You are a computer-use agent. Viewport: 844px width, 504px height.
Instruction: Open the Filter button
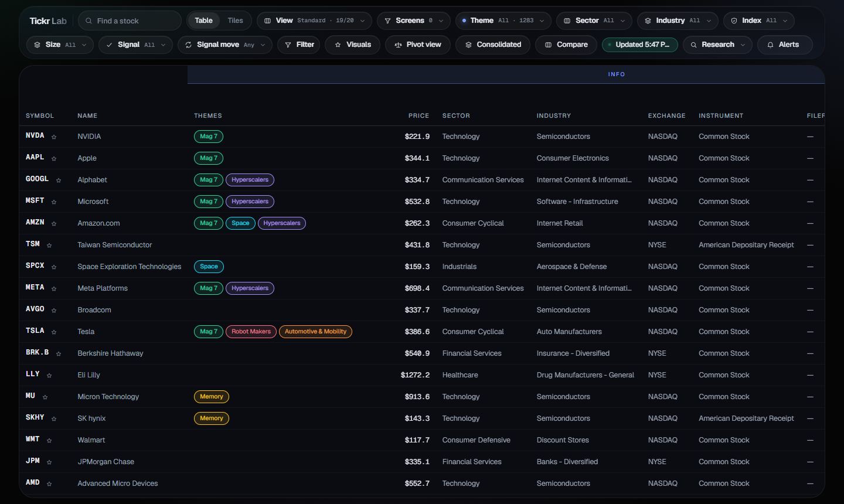point(299,45)
